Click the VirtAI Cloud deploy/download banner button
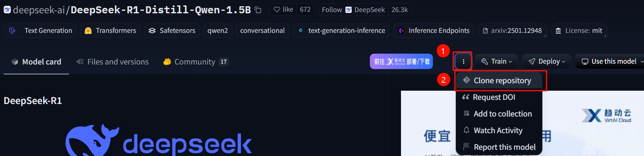 click(x=401, y=62)
